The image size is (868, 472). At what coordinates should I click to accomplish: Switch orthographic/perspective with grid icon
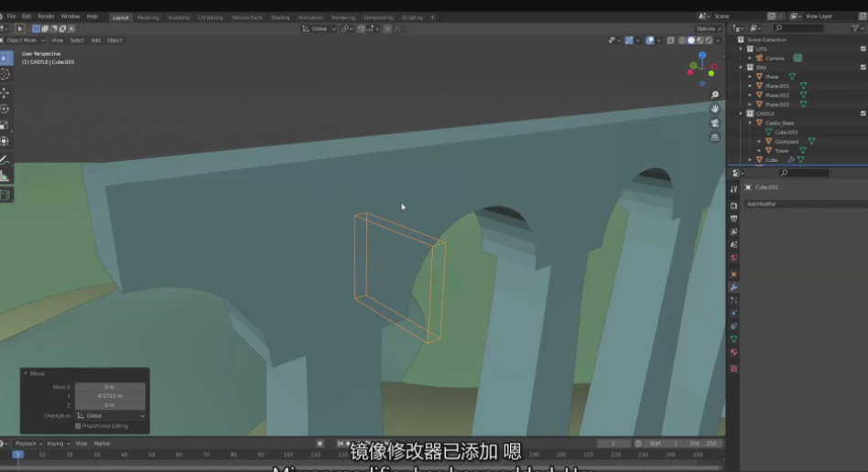pyautogui.click(x=715, y=137)
